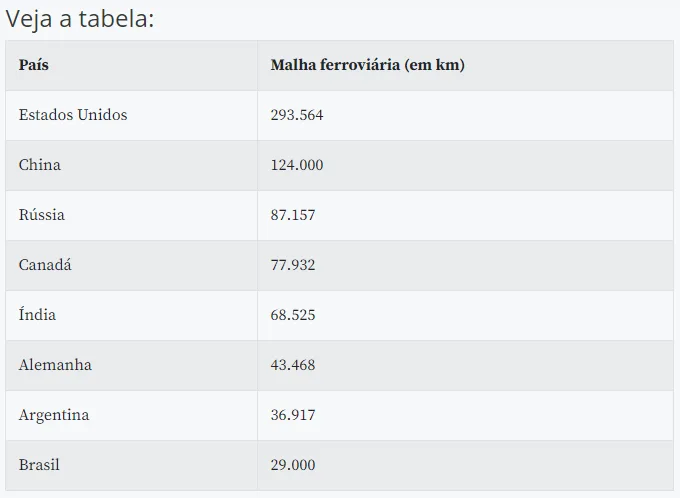Click the value 43.468
The height and width of the screenshot is (498, 680).
coord(293,365)
